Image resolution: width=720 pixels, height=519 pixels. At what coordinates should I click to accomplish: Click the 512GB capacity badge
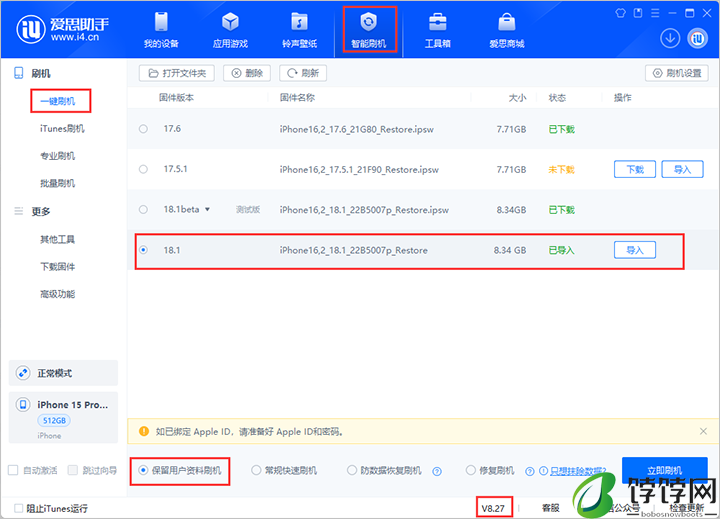coord(54,421)
